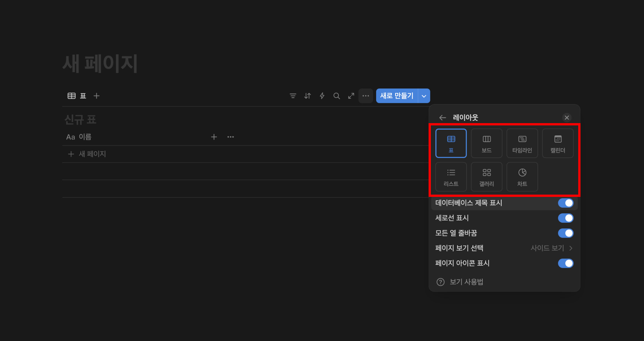Open the 보기 사용법 help link

(x=466, y=282)
